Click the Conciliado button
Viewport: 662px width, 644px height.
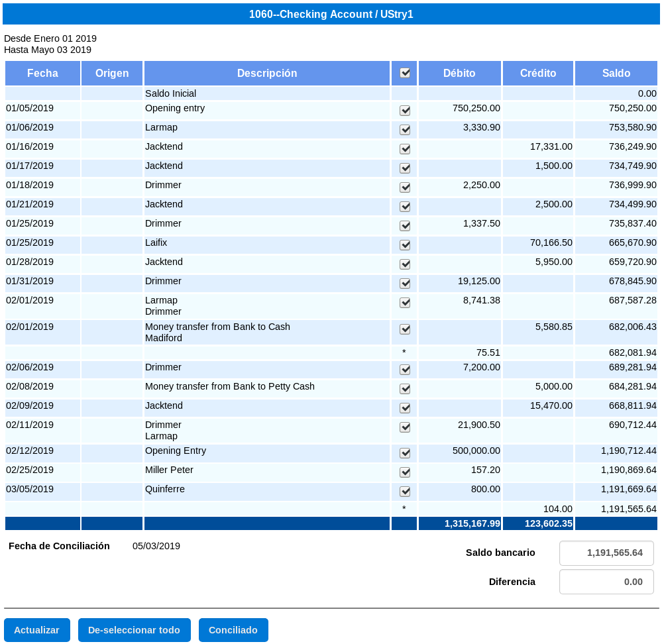tap(233, 630)
